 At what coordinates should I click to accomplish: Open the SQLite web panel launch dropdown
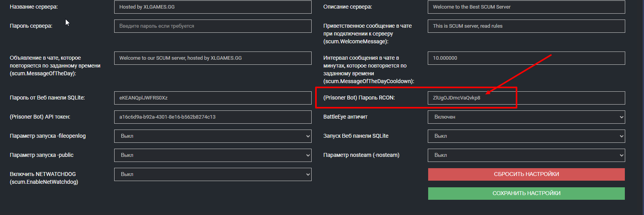526,136
